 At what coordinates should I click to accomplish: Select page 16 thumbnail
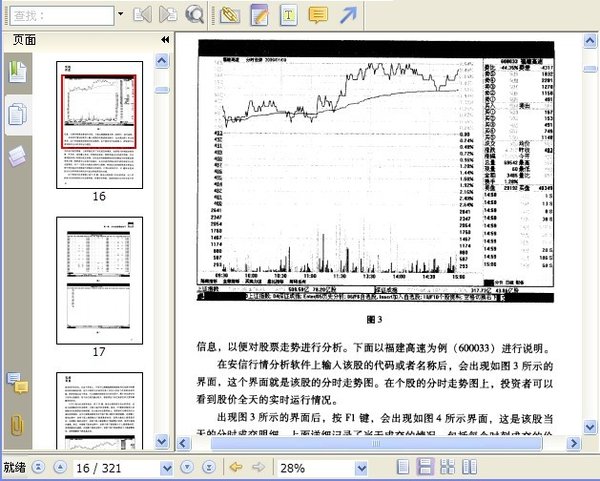point(99,125)
